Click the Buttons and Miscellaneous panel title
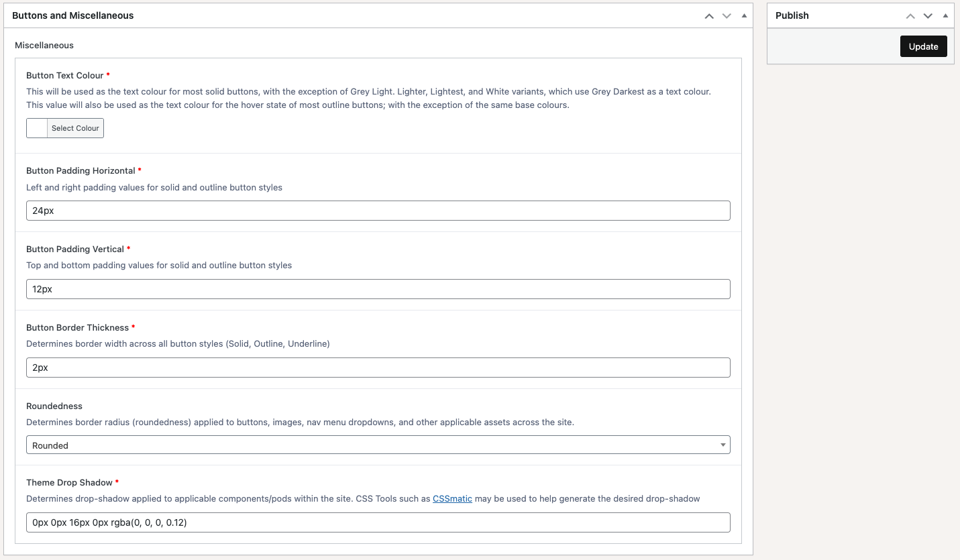Image resolution: width=960 pixels, height=560 pixels. [73, 15]
